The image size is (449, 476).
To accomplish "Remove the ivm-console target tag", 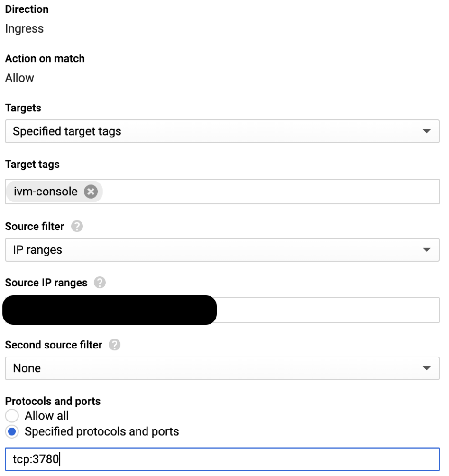I will coord(91,192).
